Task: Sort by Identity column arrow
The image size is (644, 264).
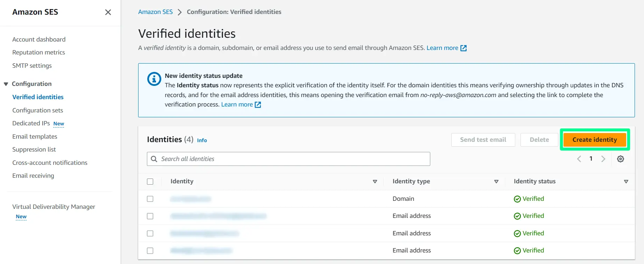Action: pos(375,182)
